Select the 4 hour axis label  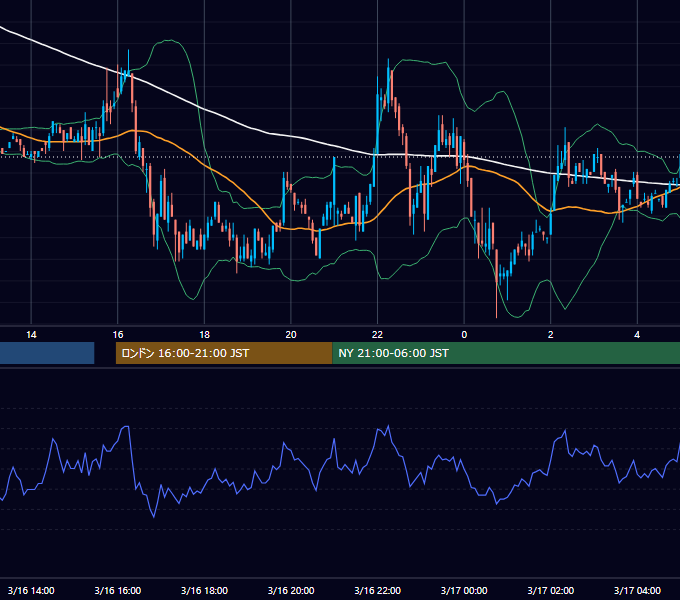coord(637,335)
